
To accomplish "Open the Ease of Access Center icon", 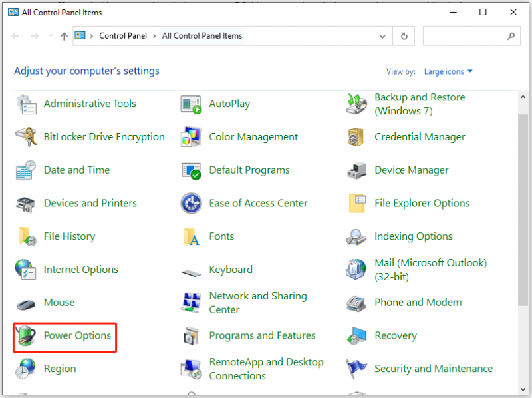I will pyautogui.click(x=191, y=203).
